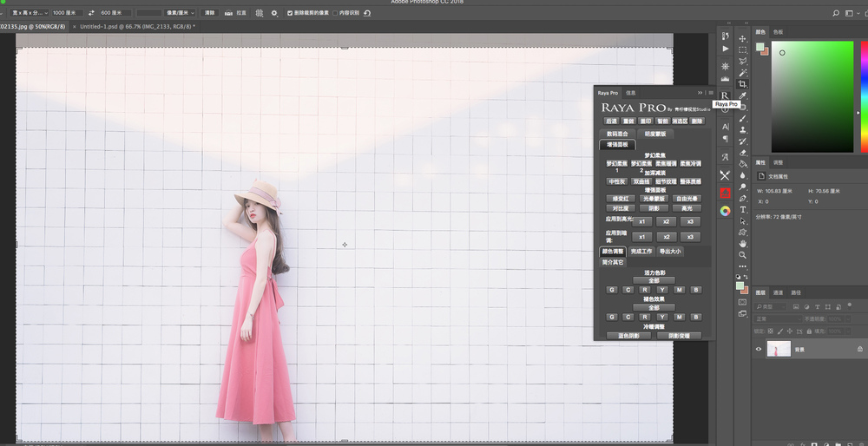Open the Raya Pro panel menu
Viewport: 868px width, 446px height.
(711, 92)
